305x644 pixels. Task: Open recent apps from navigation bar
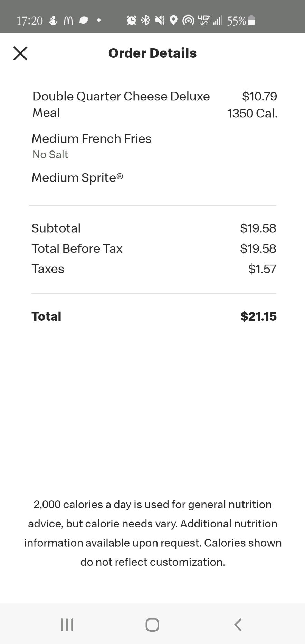(x=67, y=625)
